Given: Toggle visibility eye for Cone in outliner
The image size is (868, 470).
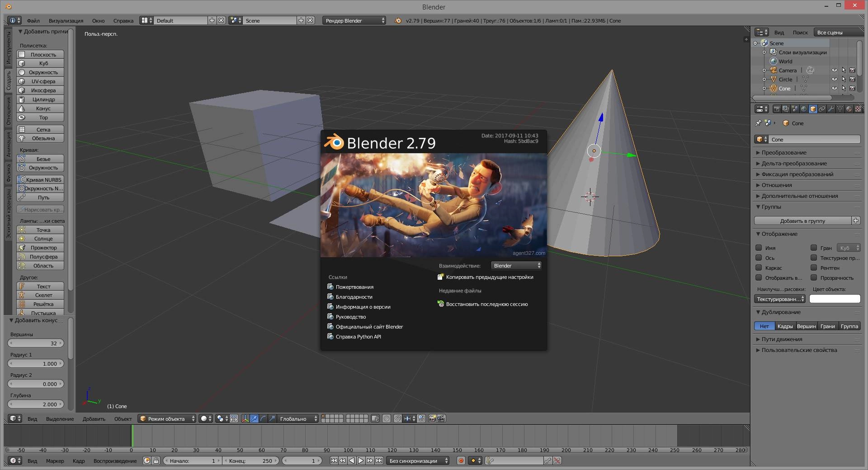Looking at the screenshot, I should [x=835, y=88].
